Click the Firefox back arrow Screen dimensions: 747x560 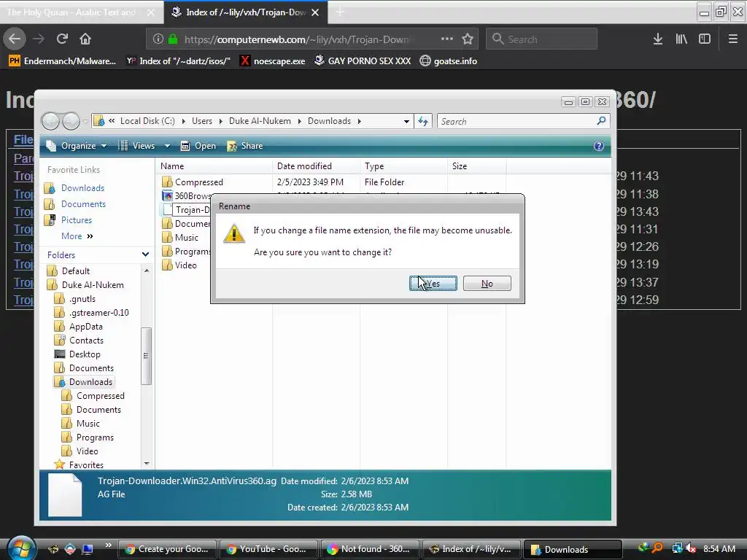[x=15, y=39]
